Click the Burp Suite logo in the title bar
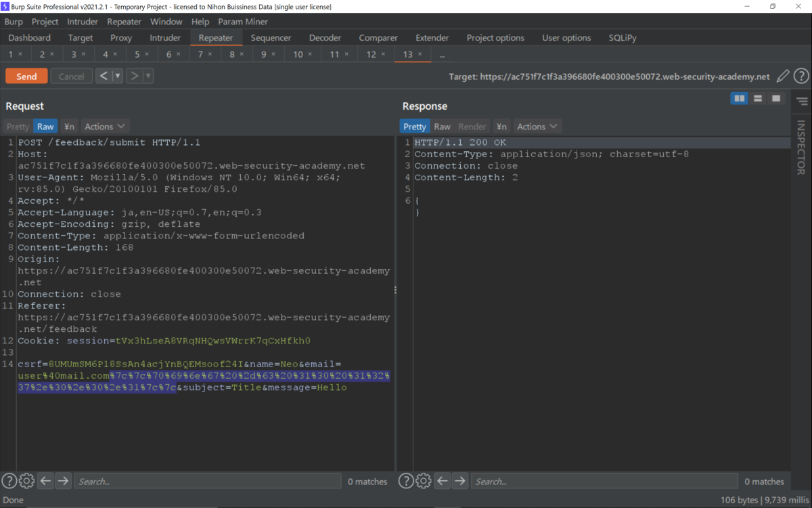 (5, 6)
